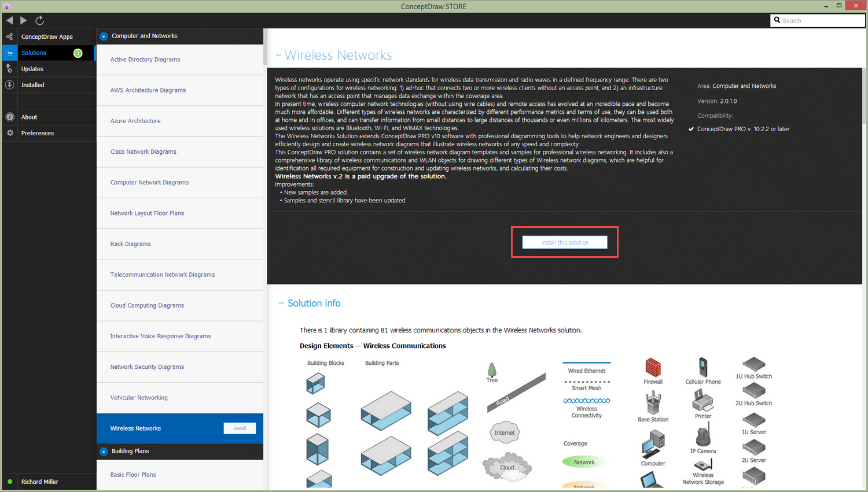Open Telecommunication Network Diagrams solution

[180, 275]
